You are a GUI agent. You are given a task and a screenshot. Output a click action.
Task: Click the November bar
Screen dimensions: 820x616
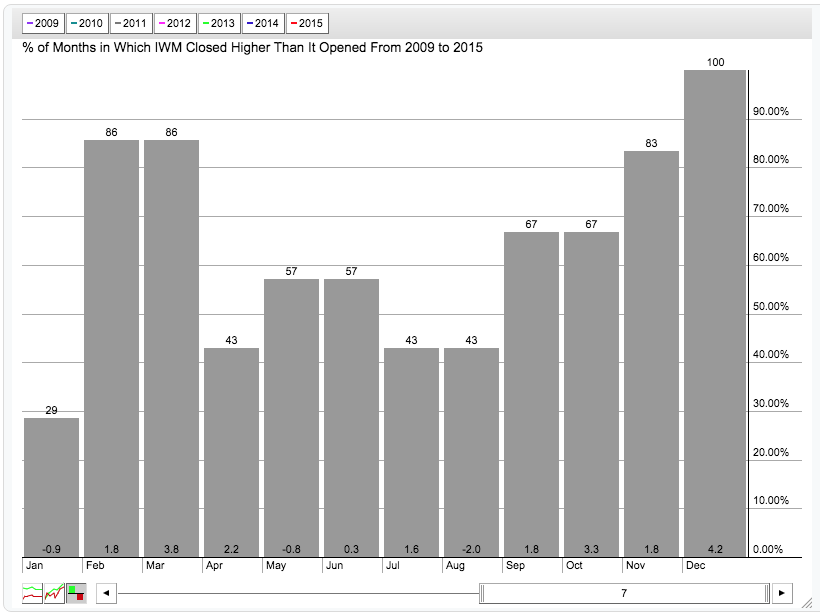[x=652, y=354]
